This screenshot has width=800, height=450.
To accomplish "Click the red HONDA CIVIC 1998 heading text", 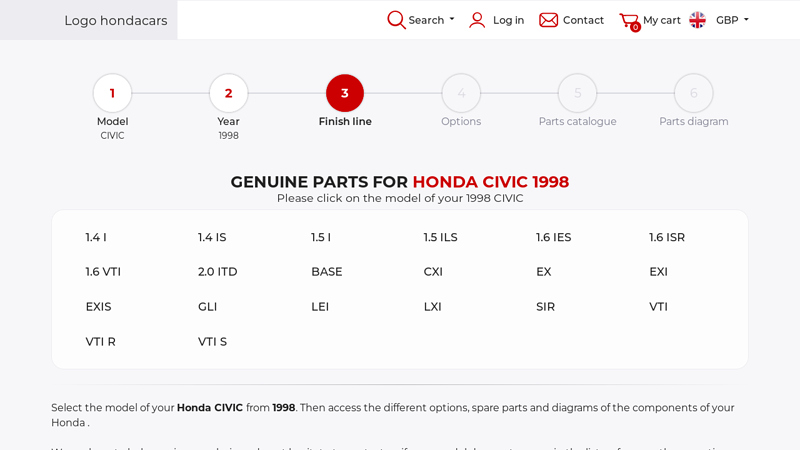I will coord(491,182).
